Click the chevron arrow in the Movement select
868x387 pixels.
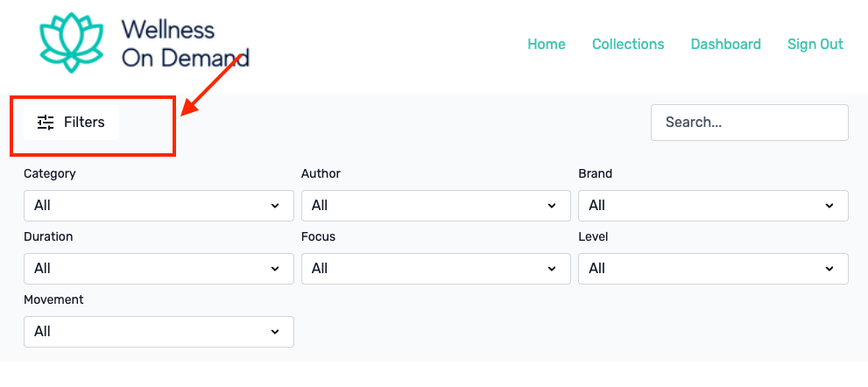click(x=275, y=332)
